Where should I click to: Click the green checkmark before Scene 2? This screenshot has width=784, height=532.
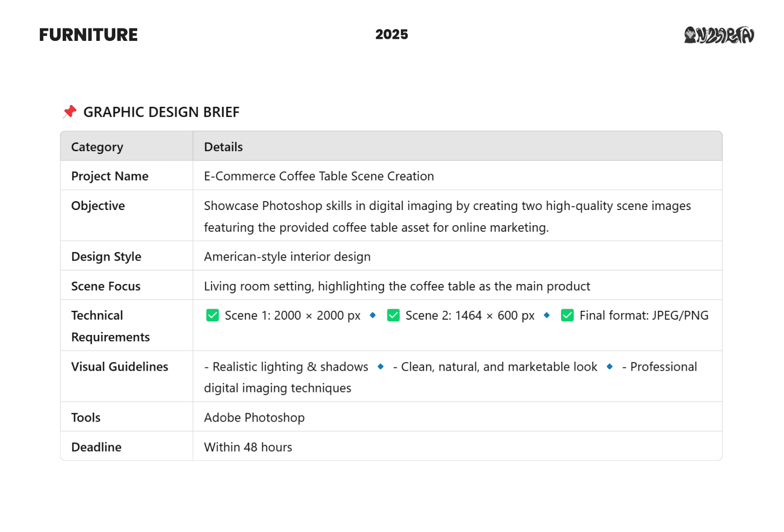pos(394,315)
